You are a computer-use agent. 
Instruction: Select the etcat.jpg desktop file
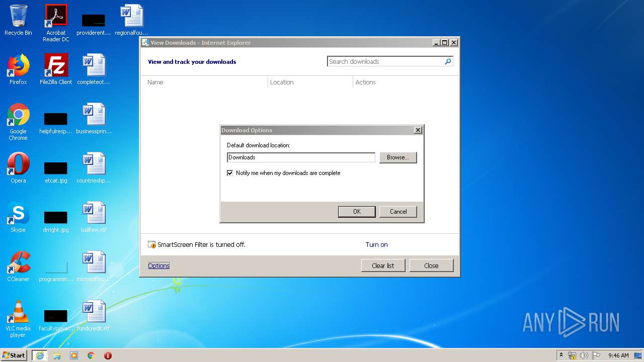[56, 172]
